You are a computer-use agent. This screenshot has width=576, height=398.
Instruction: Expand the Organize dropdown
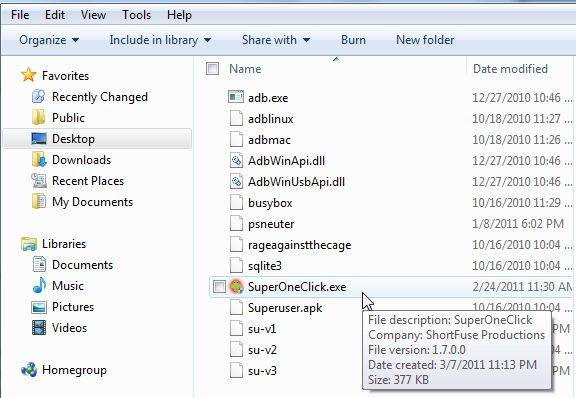(49, 40)
